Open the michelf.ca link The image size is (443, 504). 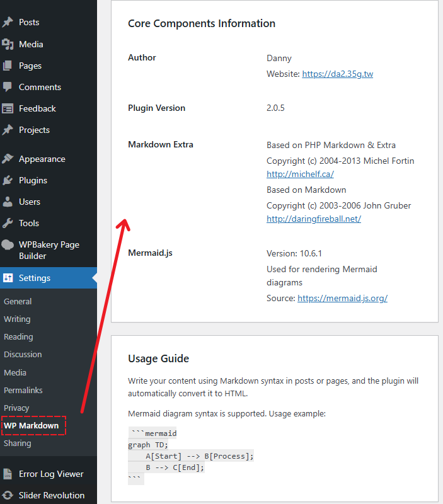(300, 175)
